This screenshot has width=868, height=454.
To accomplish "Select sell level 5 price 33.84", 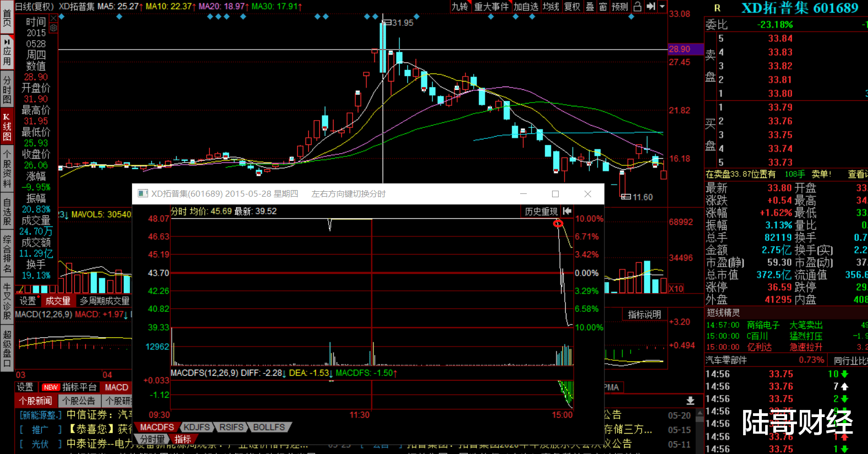I will tap(780, 39).
